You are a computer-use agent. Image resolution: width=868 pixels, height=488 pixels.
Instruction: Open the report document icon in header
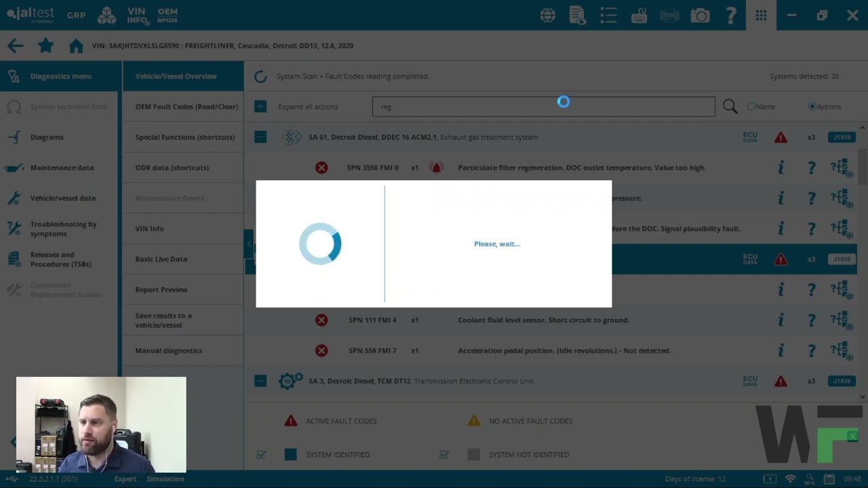coord(578,15)
